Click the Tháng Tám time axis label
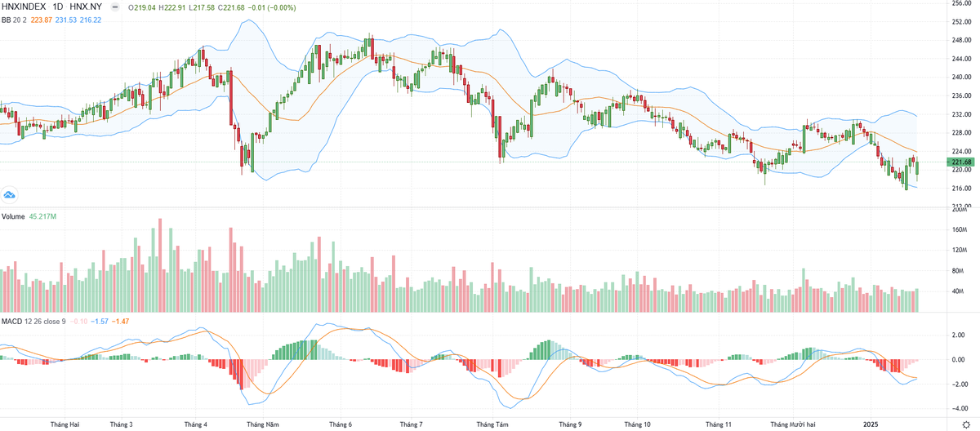 (492, 424)
